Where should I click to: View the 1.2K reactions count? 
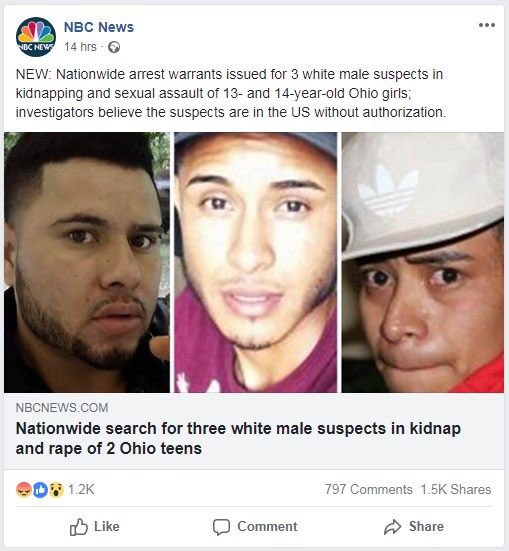click(x=81, y=490)
